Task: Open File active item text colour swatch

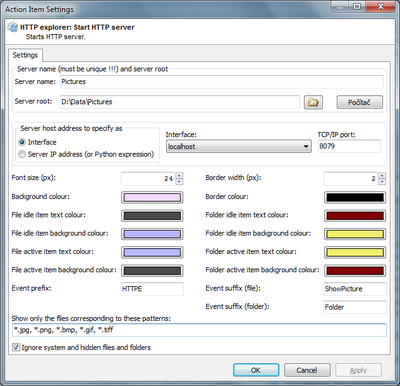Action: [x=152, y=252]
